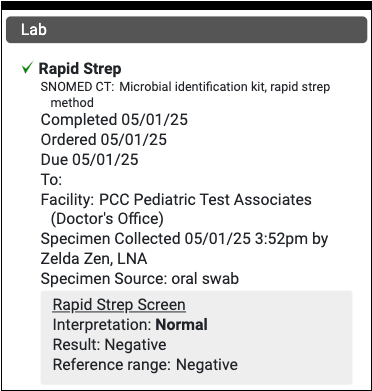
Task: Click the Interpretation label text
Action: click(x=103, y=325)
